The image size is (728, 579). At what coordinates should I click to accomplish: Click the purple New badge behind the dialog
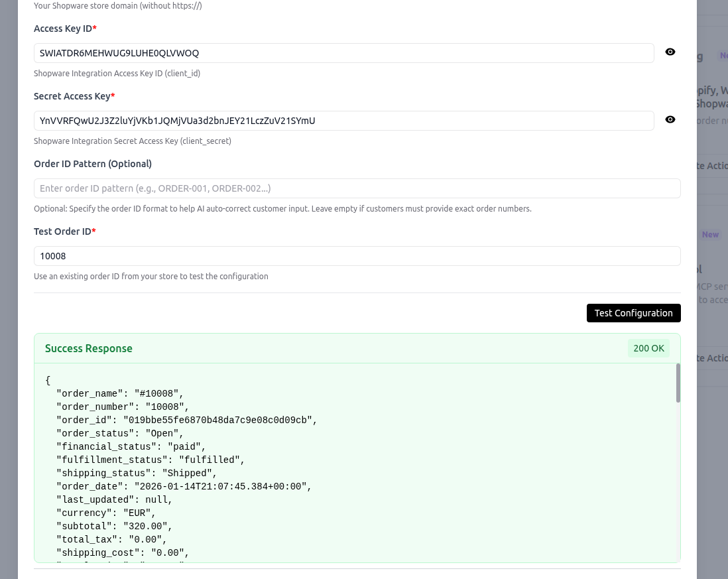point(710,235)
